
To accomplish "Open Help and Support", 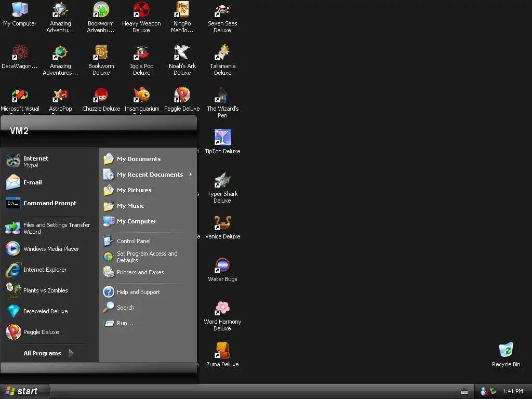I will tap(148, 292).
